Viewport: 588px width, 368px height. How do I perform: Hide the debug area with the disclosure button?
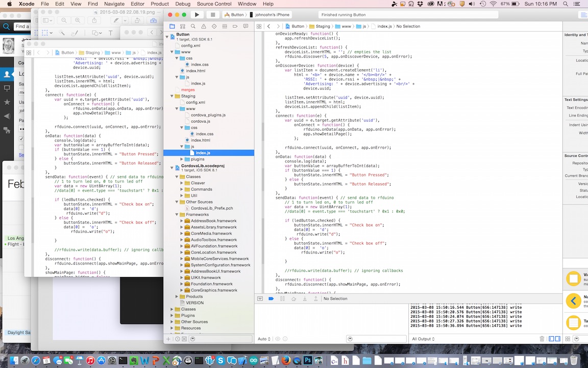(x=260, y=298)
